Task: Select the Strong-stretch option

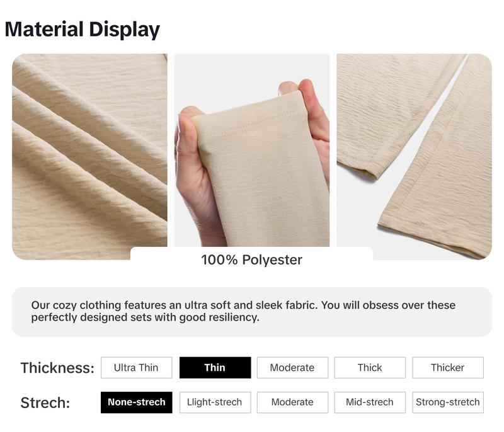Action: point(448,402)
